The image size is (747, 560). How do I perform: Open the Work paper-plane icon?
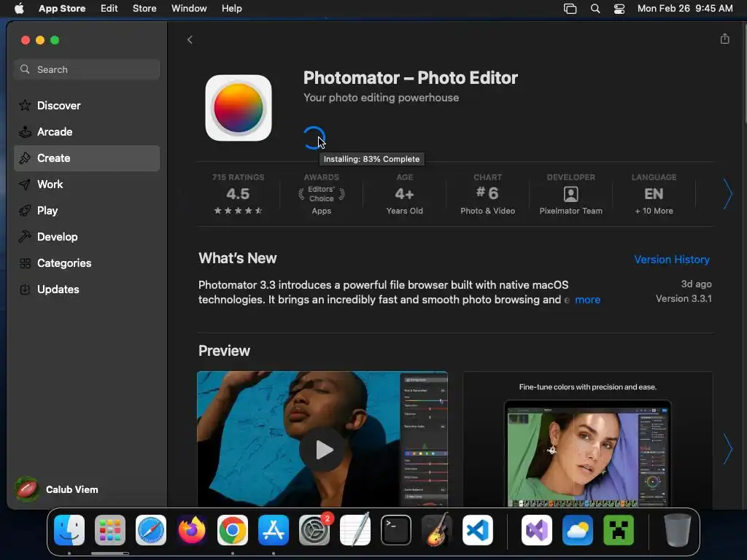(25, 184)
